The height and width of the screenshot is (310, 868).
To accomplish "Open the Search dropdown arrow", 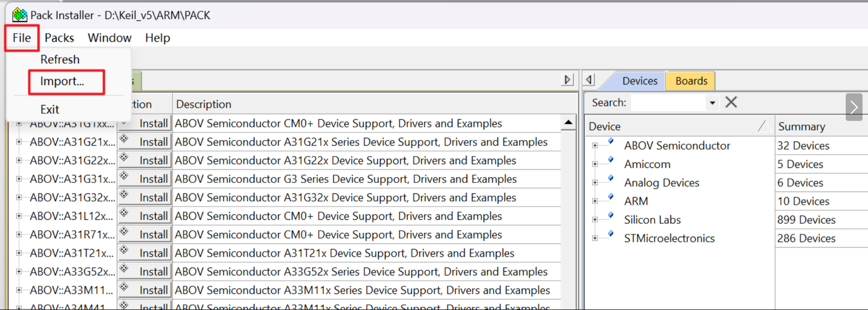I will coord(712,103).
